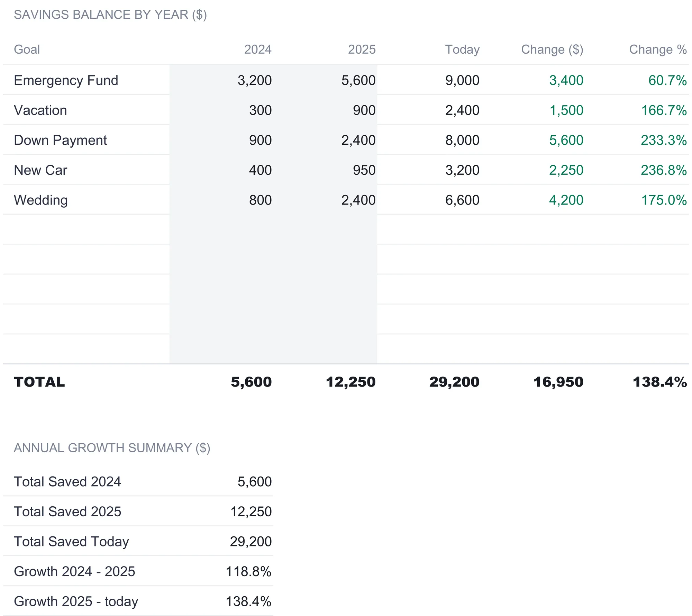Screen dimensions: 692x616
Task: Click Emergency Fund 2025 value 5,600
Action: [x=358, y=80]
